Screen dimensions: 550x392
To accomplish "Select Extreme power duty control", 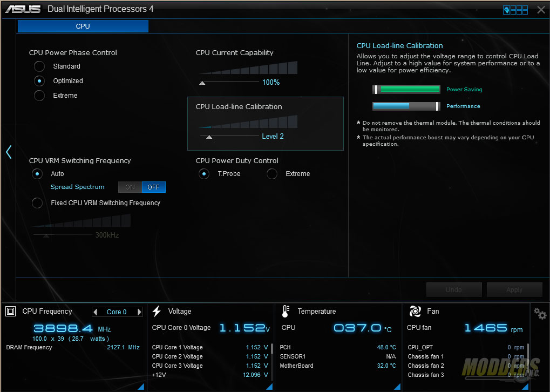I will [272, 174].
